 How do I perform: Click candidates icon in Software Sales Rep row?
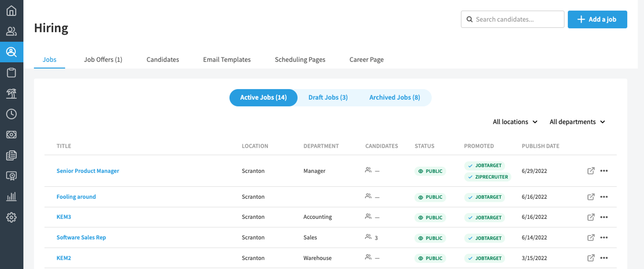368,237
